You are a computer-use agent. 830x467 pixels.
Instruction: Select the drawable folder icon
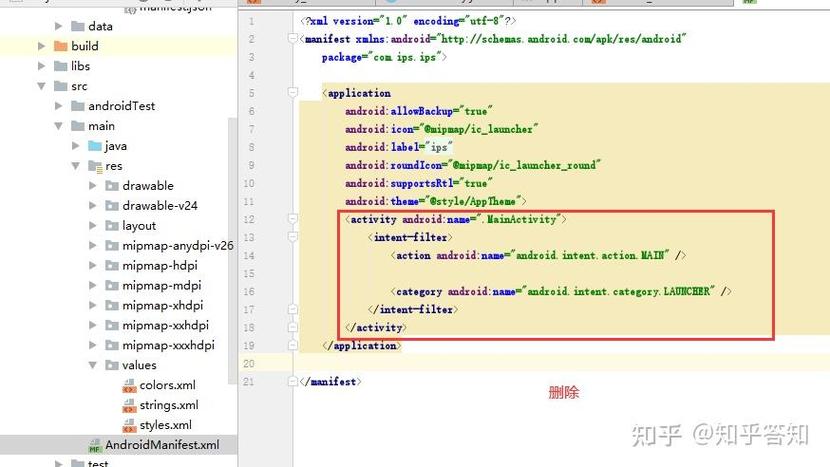point(112,186)
